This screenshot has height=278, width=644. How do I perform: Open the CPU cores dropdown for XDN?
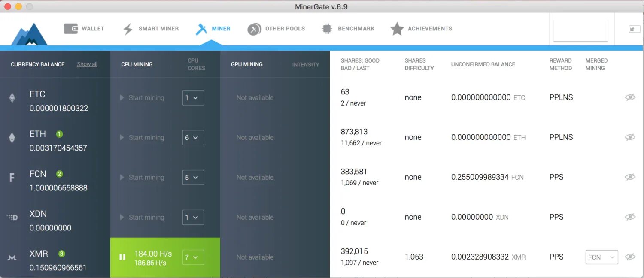point(193,218)
